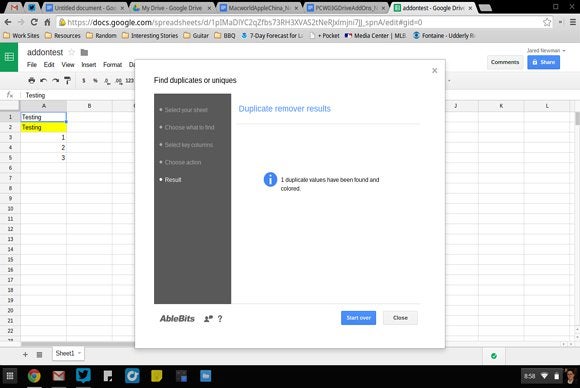Screen dimensions: 580x388
Task: Select yellow highlighted cell A2 Testing
Action: tap(44, 127)
